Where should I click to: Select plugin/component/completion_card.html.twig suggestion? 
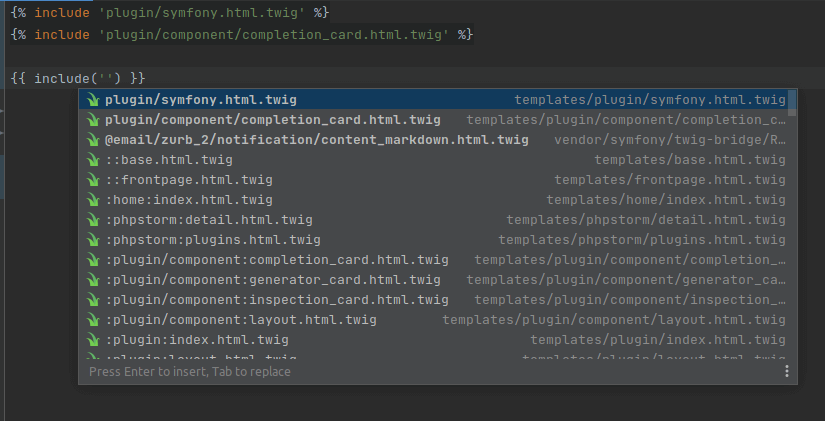[272, 120]
